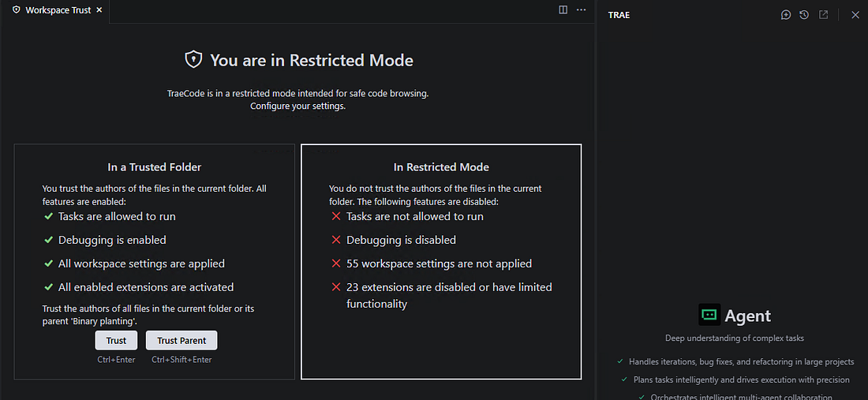This screenshot has height=400, width=868.
Task: Split the editor with the layout icon
Action: coord(563,10)
